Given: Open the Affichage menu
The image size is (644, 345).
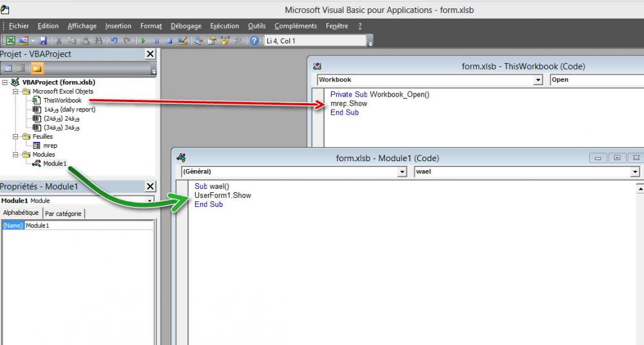Looking at the screenshot, I should [x=82, y=26].
